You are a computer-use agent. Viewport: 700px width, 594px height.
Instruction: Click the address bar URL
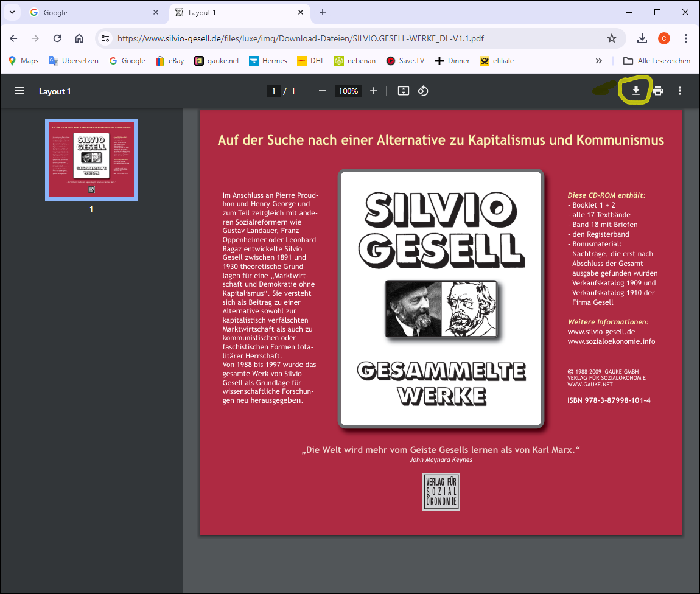click(301, 38)
